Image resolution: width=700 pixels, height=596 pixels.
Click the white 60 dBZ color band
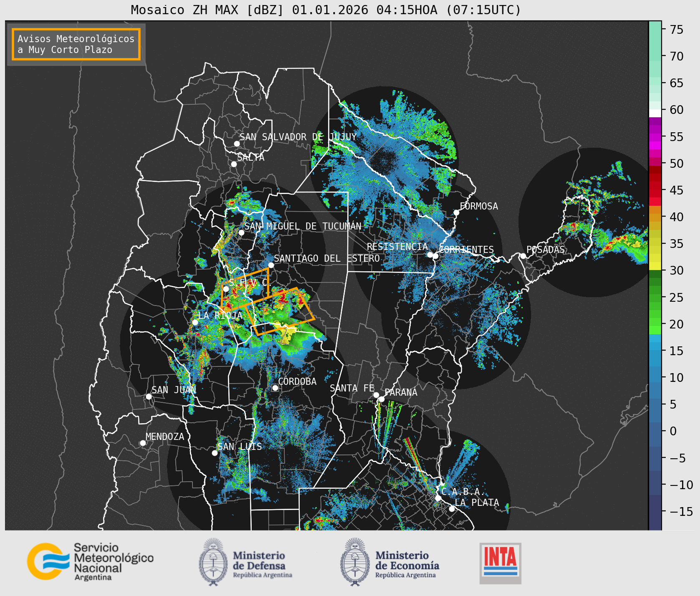(x=655, y=113)
